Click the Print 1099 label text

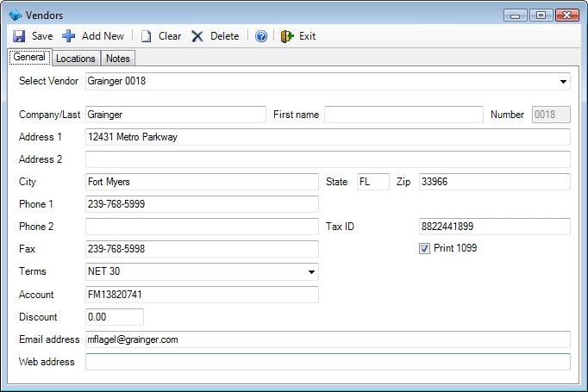coord(455,248)
